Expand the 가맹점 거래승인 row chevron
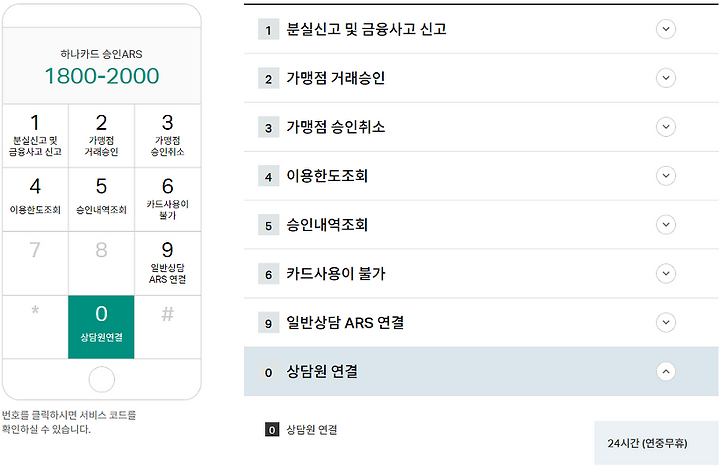Viewport: 720px width, 467px height. tap(665, 78)
